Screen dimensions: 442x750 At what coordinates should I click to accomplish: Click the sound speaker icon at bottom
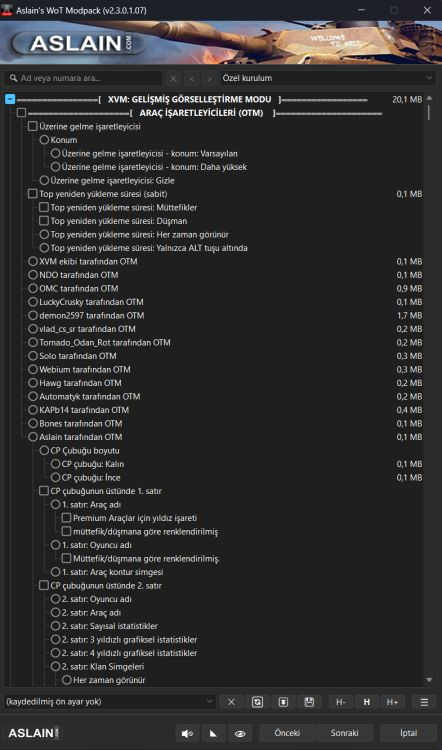(x=188, y=733)
